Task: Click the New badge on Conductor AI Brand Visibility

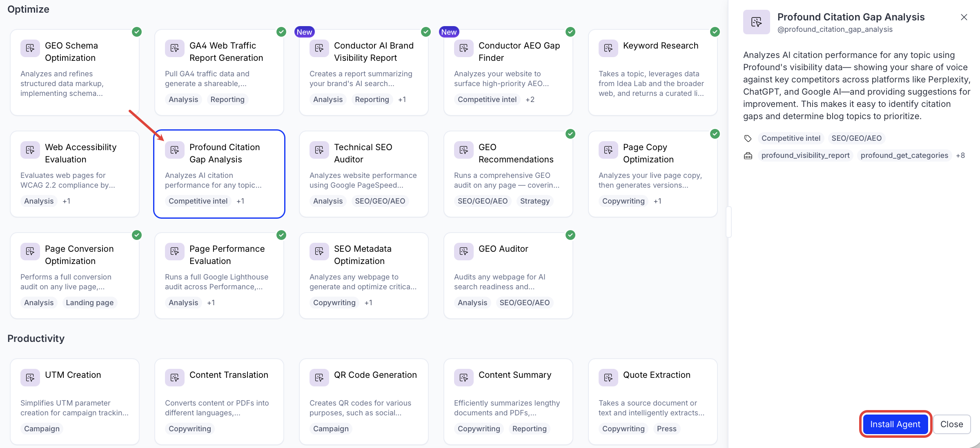Action: [304, 32]
